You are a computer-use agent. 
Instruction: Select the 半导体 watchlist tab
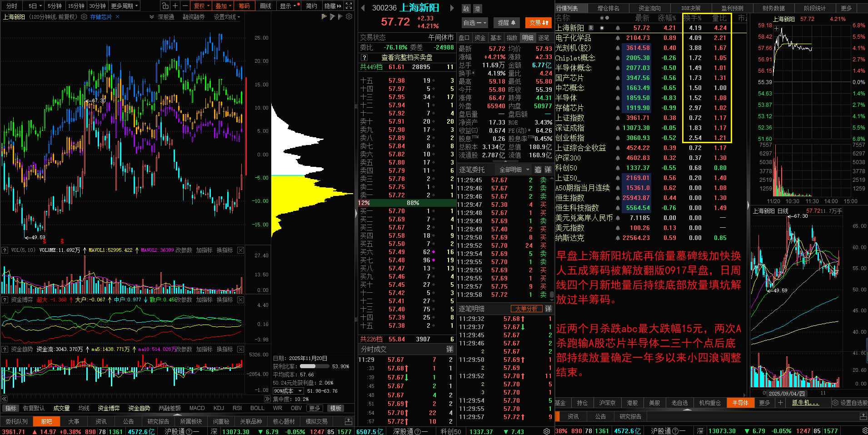740,403
